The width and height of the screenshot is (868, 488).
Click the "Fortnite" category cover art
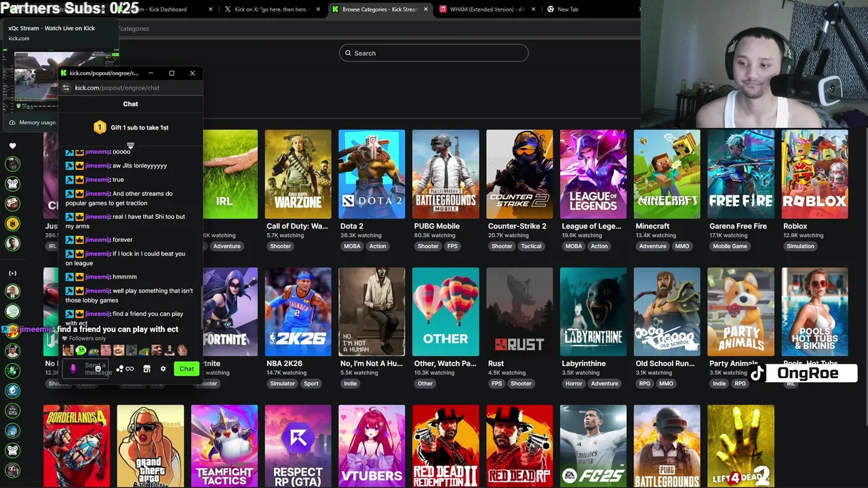pos(231,312)
